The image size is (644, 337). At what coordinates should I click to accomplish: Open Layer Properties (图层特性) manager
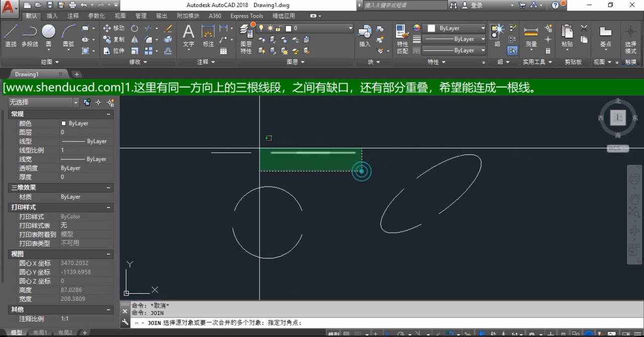pyautogui.click(x=246, y=39)
